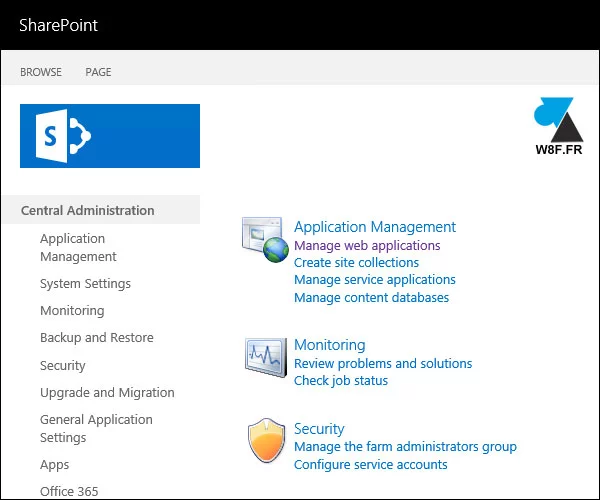Open the PAGE ribbon tab

(x=98, y=72)
